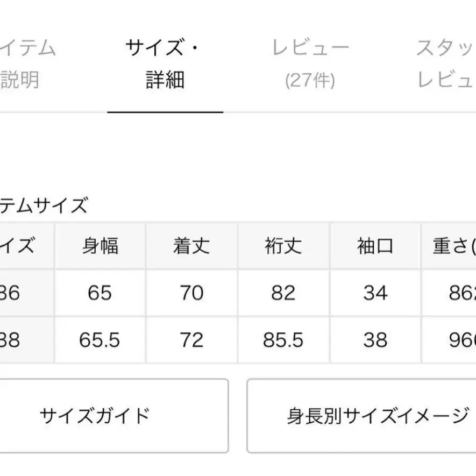The image size is (476, 476).
Task: Select the size 36 row label
Action: pos(16,293)
